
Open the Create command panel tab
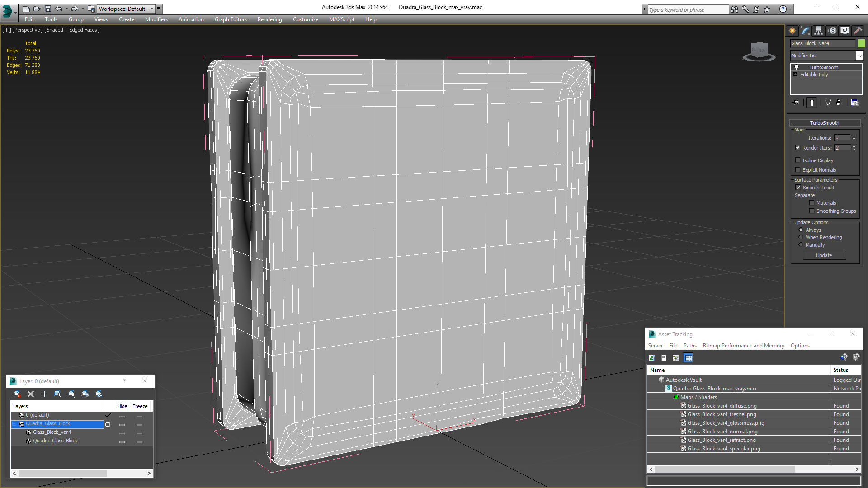coord(793,31)
